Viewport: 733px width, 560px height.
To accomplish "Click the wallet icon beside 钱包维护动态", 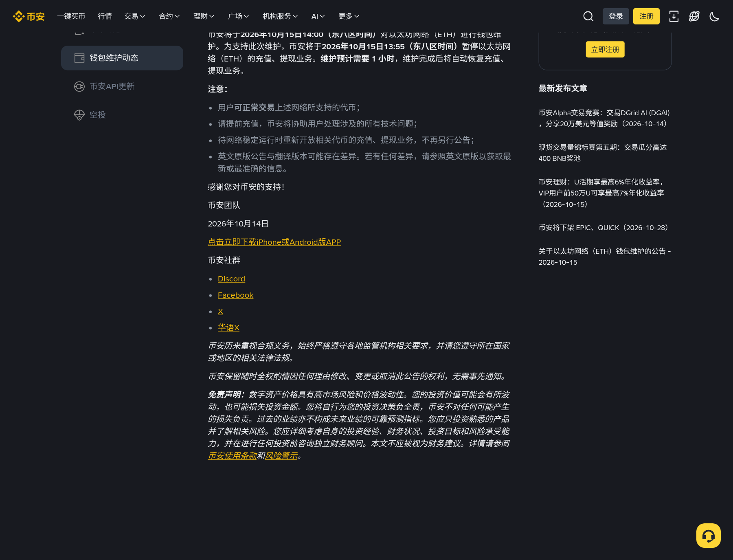I will [x=79, y=58].
